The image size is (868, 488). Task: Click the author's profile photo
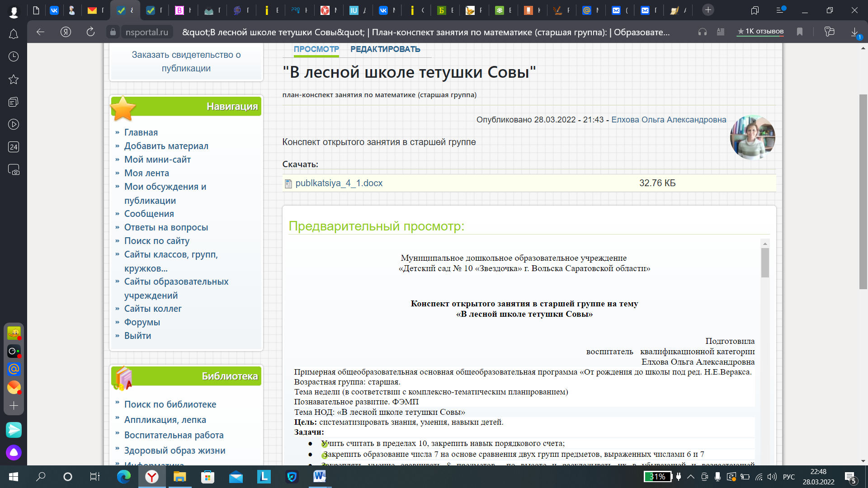tap(752, 137)
